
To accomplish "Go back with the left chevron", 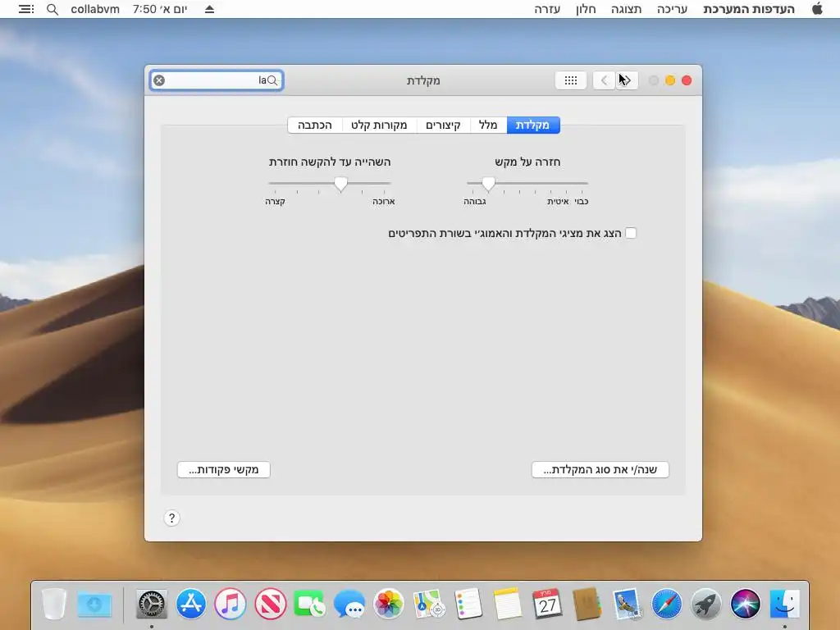I will tap(604, 80).
